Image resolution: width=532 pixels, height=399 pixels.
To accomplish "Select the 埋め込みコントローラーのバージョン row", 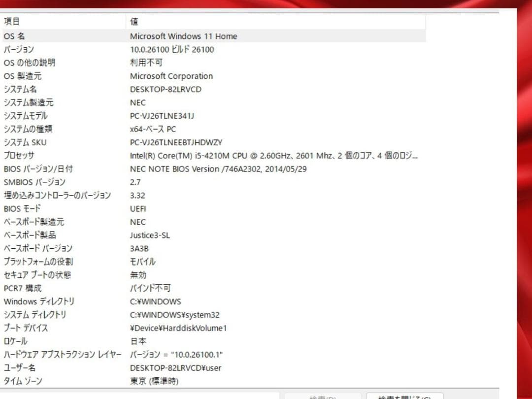I will pos(213,196).
